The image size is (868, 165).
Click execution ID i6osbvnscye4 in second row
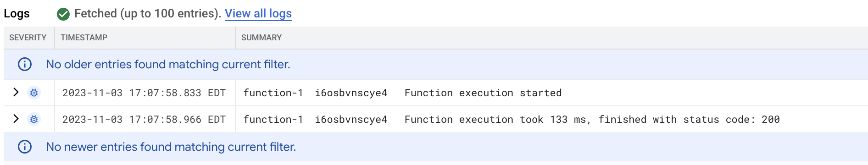351,120
